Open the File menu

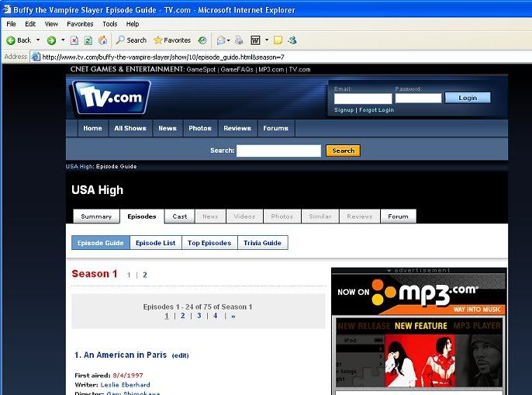click(x=11, y=24)
